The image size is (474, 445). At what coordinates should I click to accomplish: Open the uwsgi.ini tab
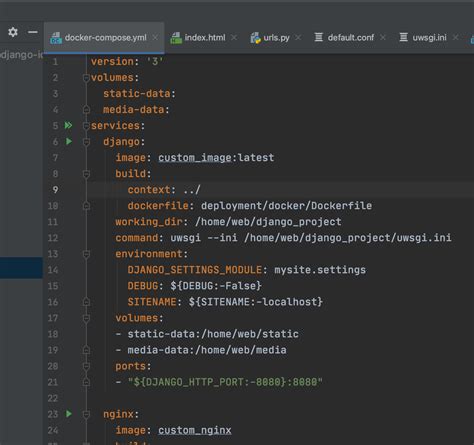pos(429,38)
